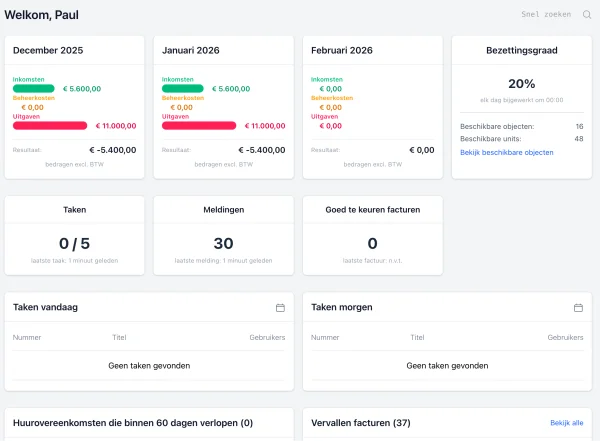Screen dimensions: 600x441
Task: Open the Goed te keuren facturen card
Action: 373,235
